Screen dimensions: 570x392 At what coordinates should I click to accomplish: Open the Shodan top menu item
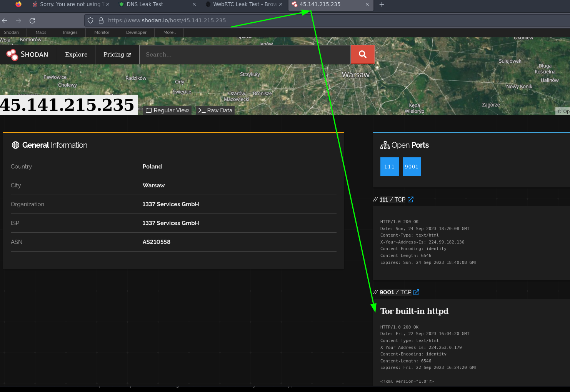pos(11,32)
